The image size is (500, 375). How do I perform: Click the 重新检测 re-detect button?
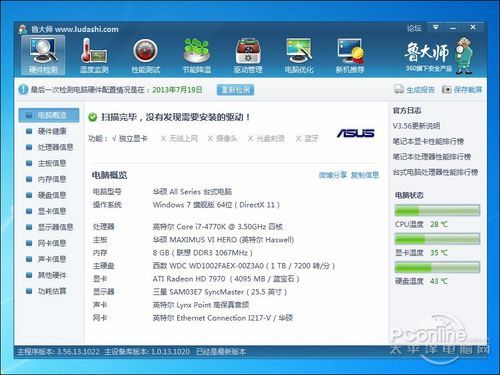235,90
